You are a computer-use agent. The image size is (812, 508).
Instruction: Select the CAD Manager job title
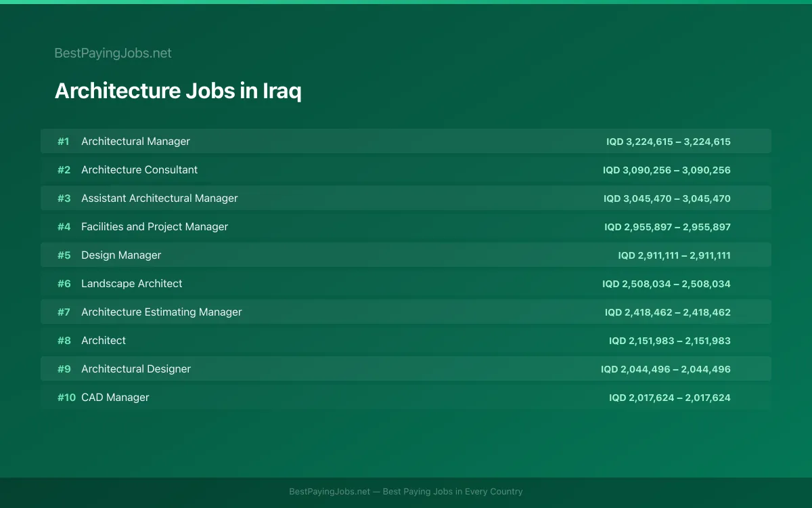115,397
